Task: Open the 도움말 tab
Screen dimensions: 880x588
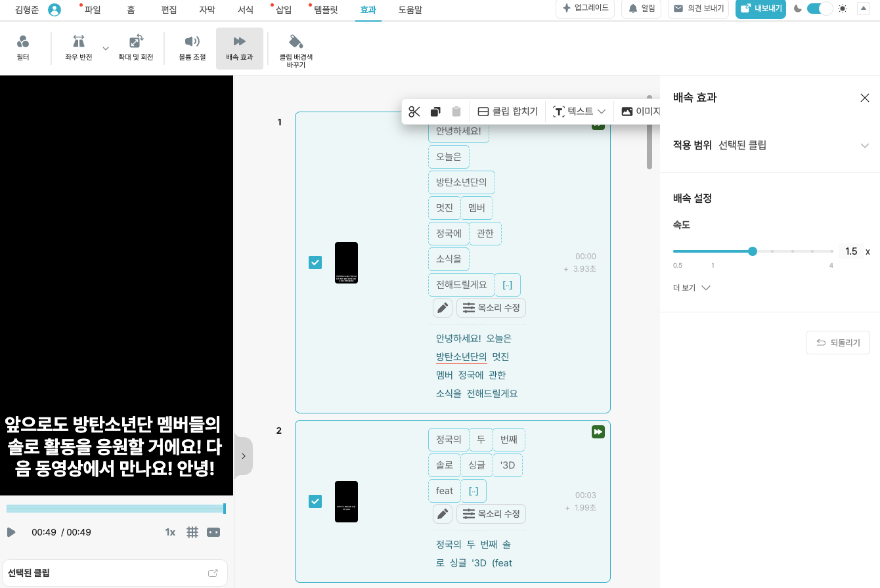Action: (x=410, y=10)
